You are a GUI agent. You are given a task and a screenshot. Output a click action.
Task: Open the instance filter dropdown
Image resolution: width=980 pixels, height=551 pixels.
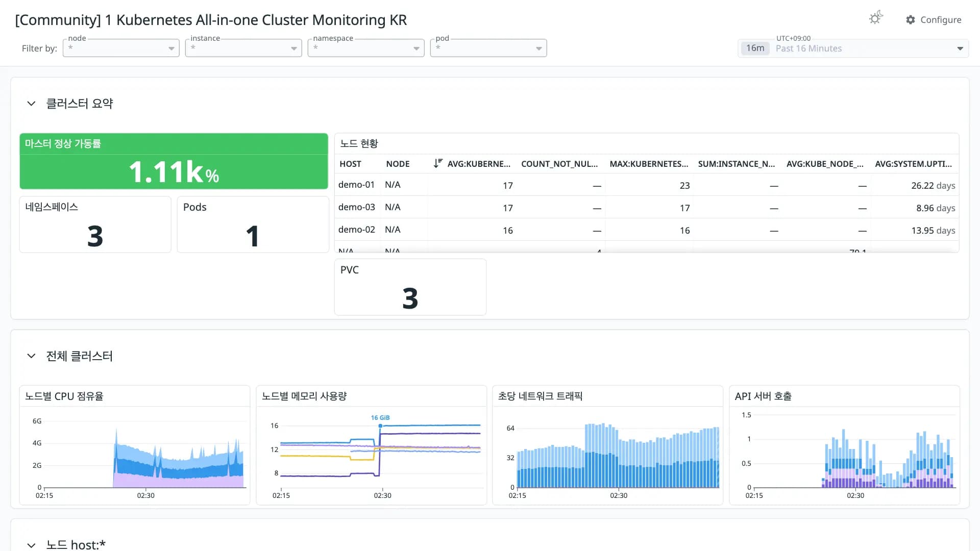[x=243, y=48]
